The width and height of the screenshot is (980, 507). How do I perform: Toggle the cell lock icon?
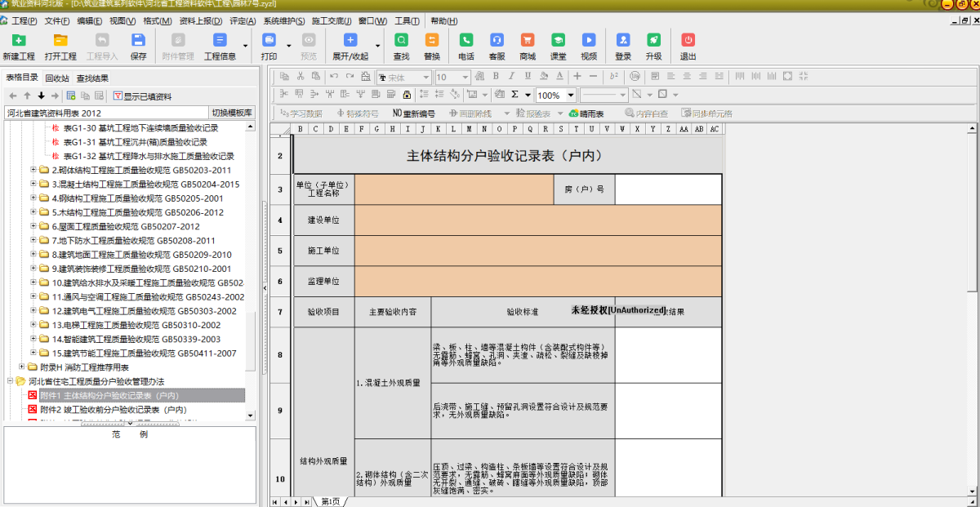click(x=407, y=95)
